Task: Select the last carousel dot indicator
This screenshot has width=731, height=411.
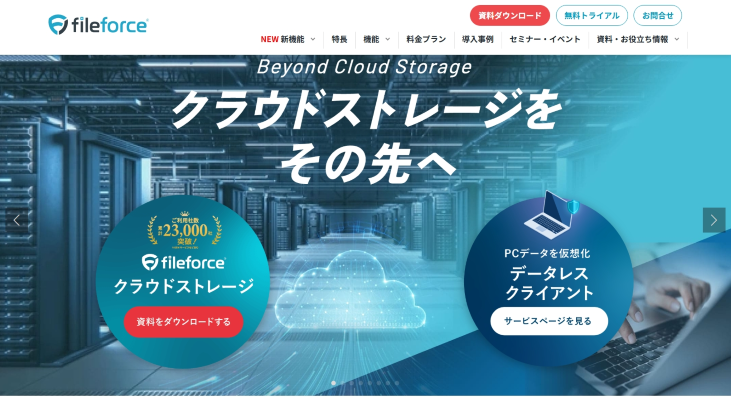Action: [397, 383]
